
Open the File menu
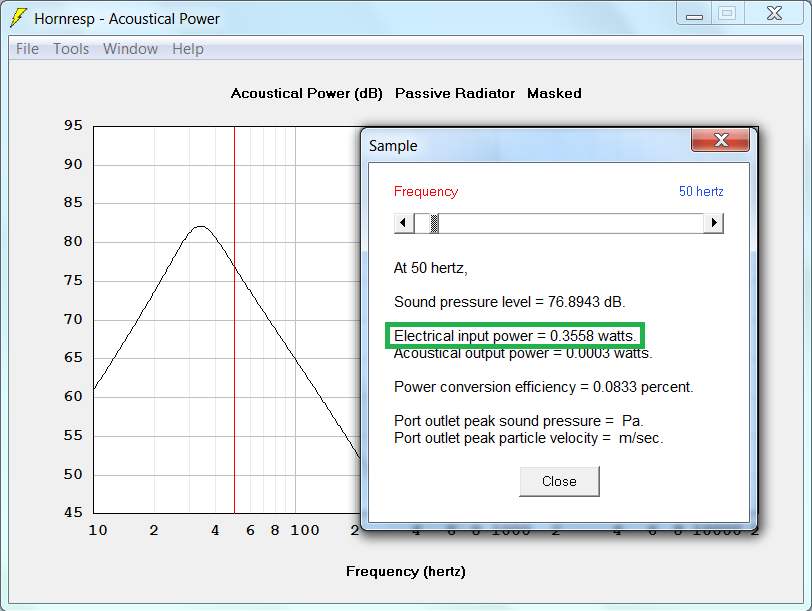tap(27, 49)
